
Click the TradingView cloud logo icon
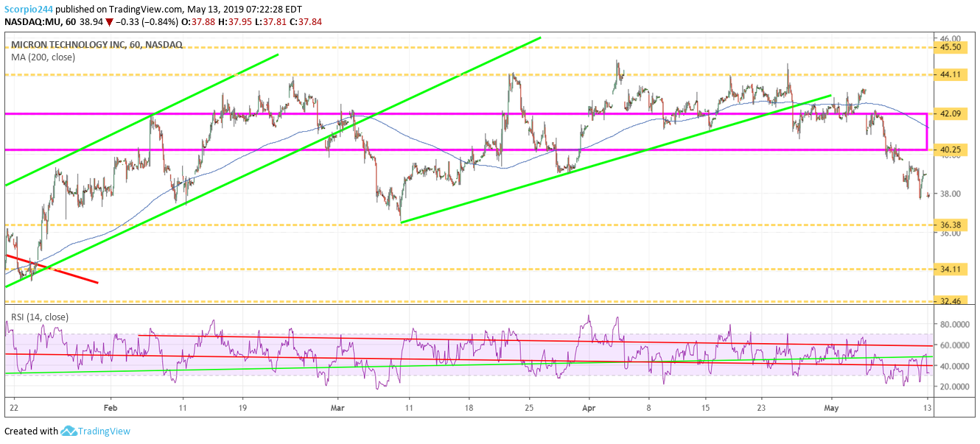coord(69,431)
